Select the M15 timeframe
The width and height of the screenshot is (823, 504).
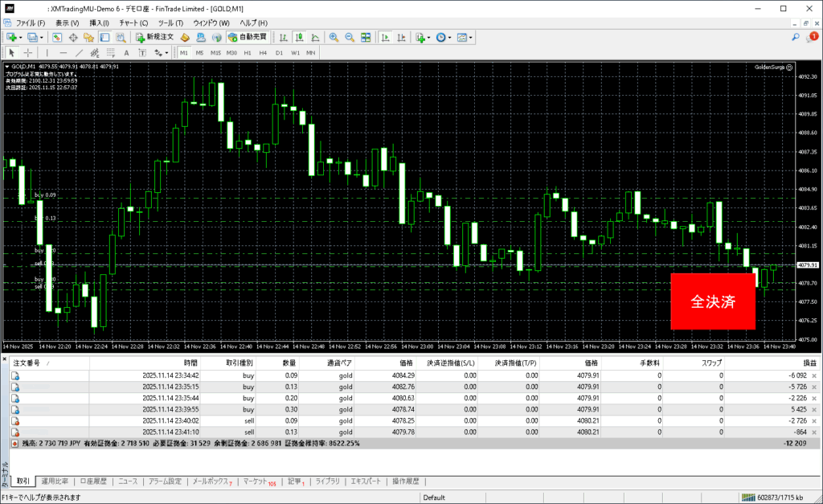point(215,53)
